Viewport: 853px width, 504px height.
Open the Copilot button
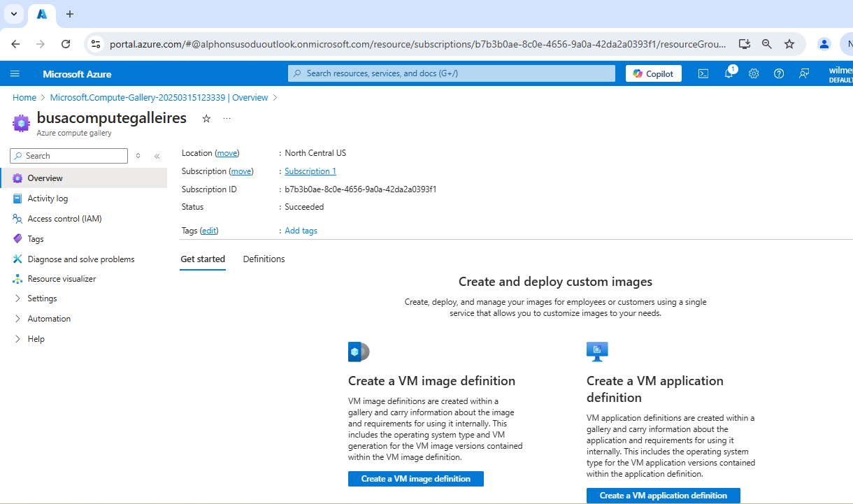pyautogui.click(x=654, y=73)
